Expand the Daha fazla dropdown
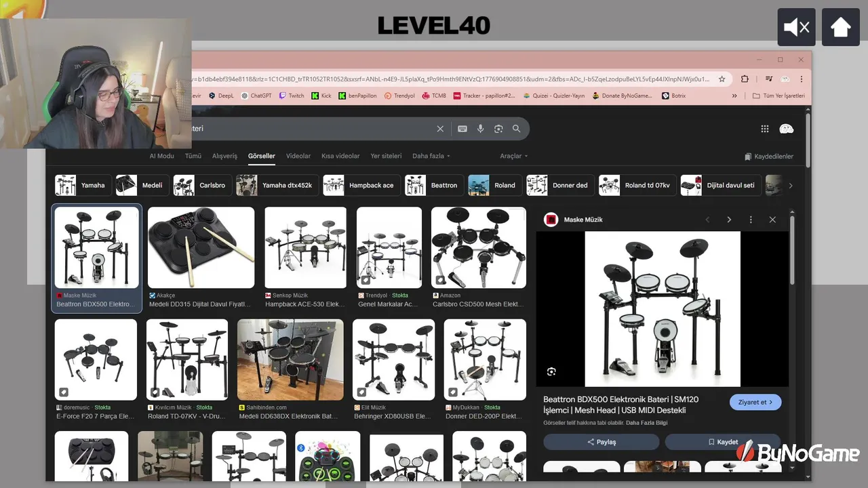The image size is (868, 488). [x=431, y=156]
